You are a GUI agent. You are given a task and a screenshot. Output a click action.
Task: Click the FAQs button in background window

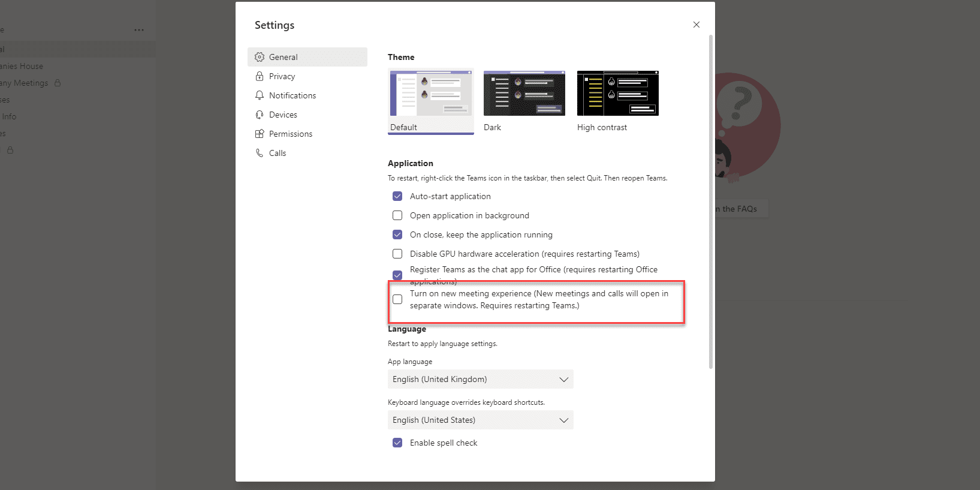pyautogui.click(x=741, y=209)
